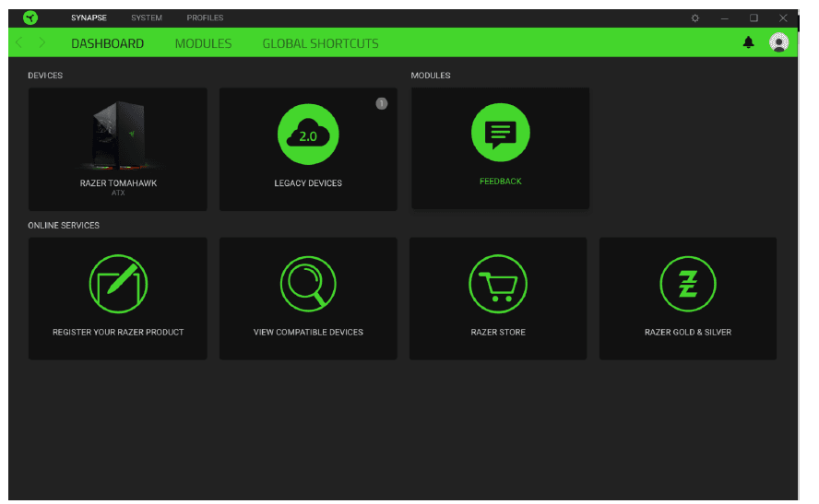
Task: Switch to the Modules tab
Action: (203, 43)
